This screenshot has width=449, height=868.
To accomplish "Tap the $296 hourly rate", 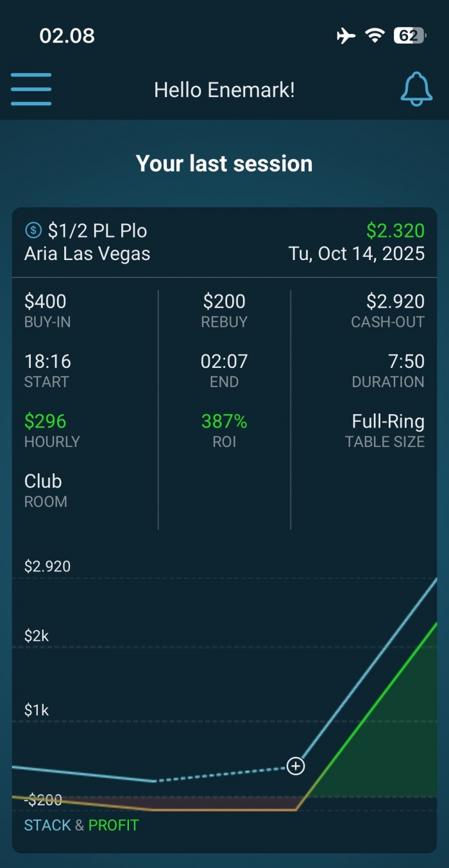I will [x=46, y=421].
